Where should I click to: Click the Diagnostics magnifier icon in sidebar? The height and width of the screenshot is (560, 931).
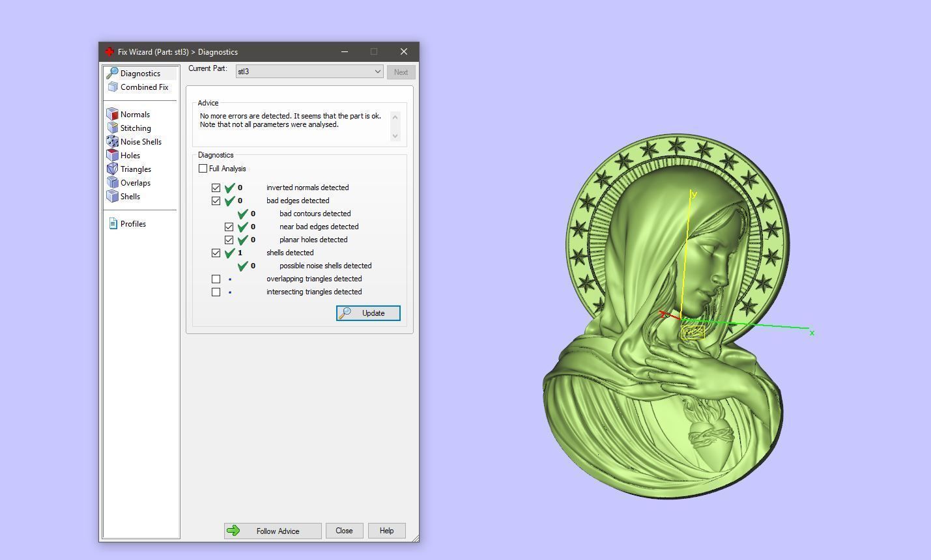[112, 73]
